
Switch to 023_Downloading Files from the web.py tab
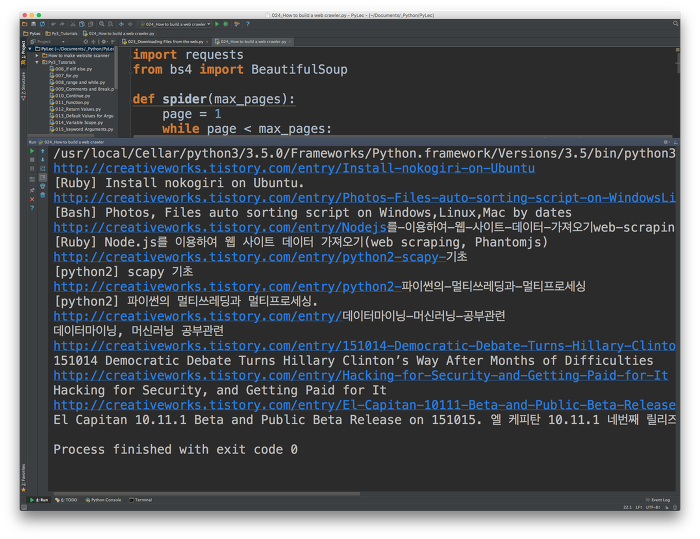pos(163,42)
